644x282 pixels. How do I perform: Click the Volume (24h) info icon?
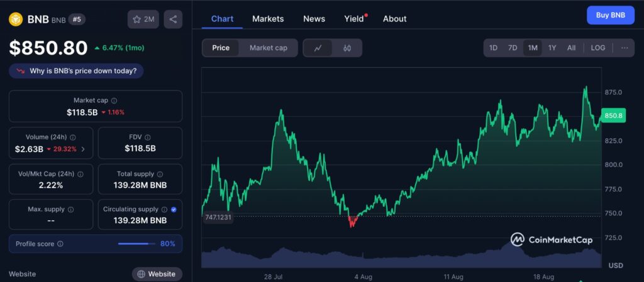[x=73, y=138]
